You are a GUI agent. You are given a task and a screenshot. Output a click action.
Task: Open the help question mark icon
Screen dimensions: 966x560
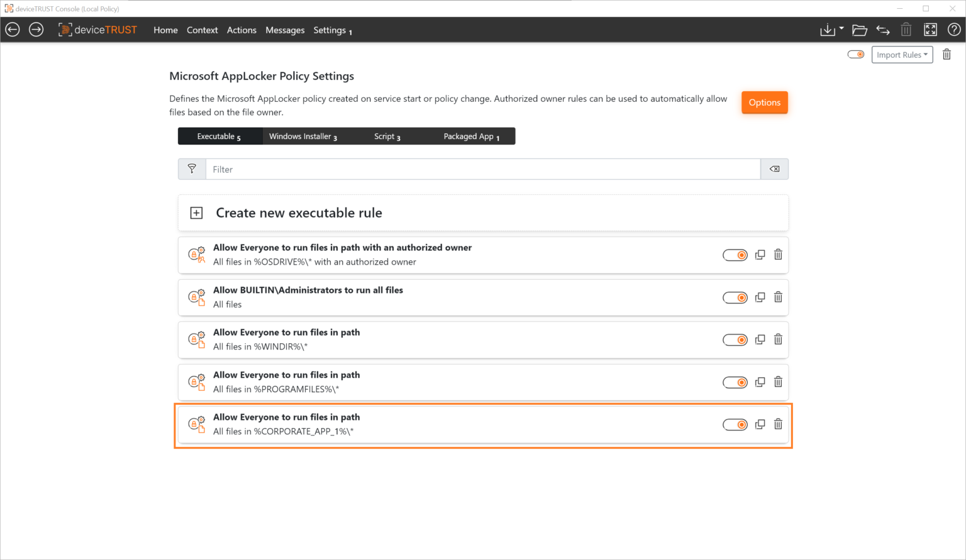point(953,29)
